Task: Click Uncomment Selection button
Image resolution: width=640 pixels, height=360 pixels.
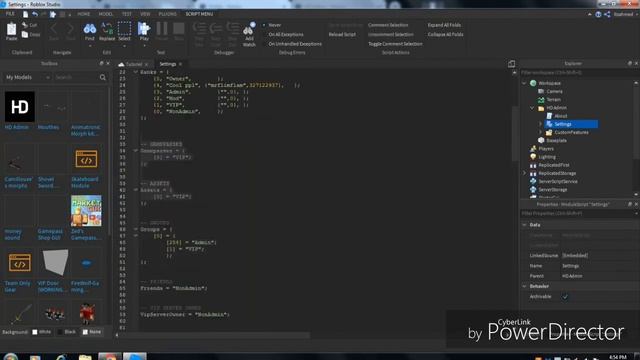Action: click(390, 35)
